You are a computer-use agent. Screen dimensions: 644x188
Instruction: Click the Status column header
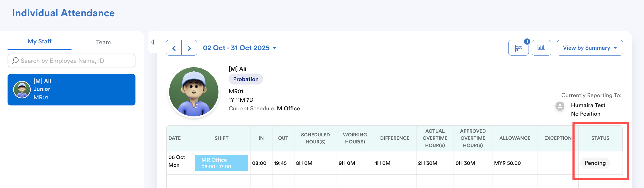tap(600, 138)
